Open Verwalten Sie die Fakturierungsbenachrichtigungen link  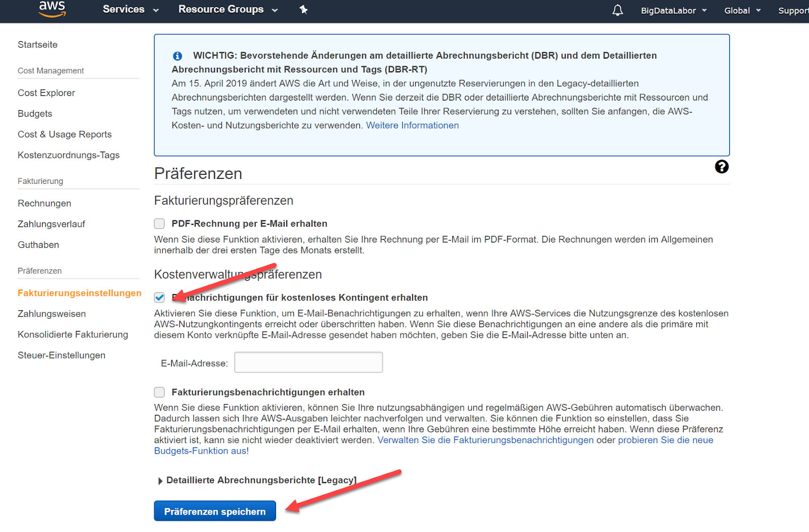[485, 440]
